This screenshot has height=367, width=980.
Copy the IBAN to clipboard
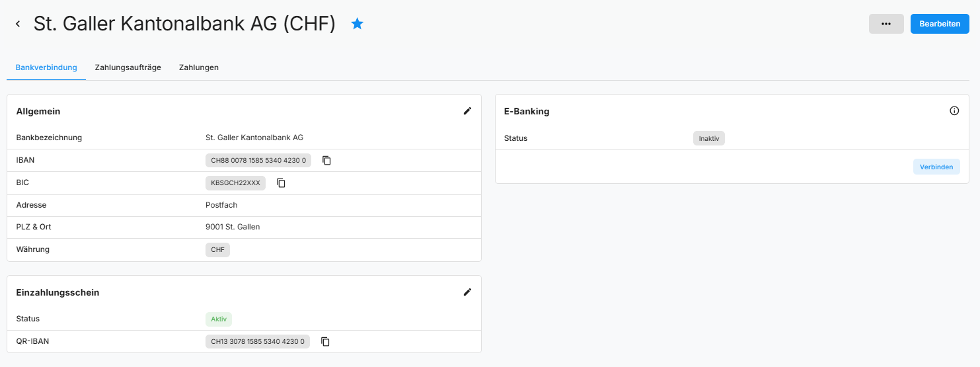pyautogui.click(x=326, y=160)
